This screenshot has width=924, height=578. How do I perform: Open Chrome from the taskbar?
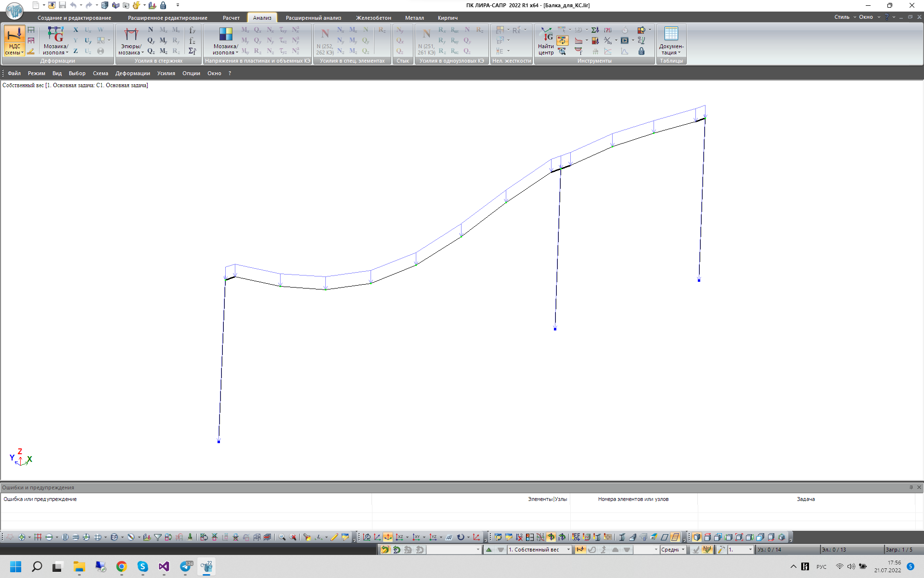point(122,566)
